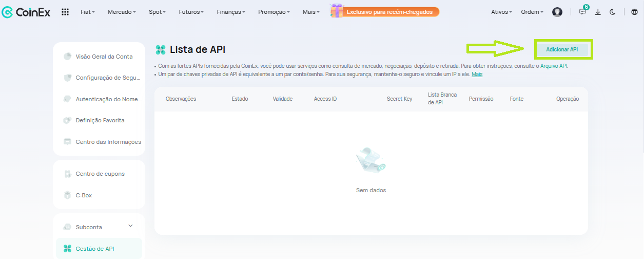Expand the Futuros dropdown menu
This screenshot has width=644, height=259.
191,12
